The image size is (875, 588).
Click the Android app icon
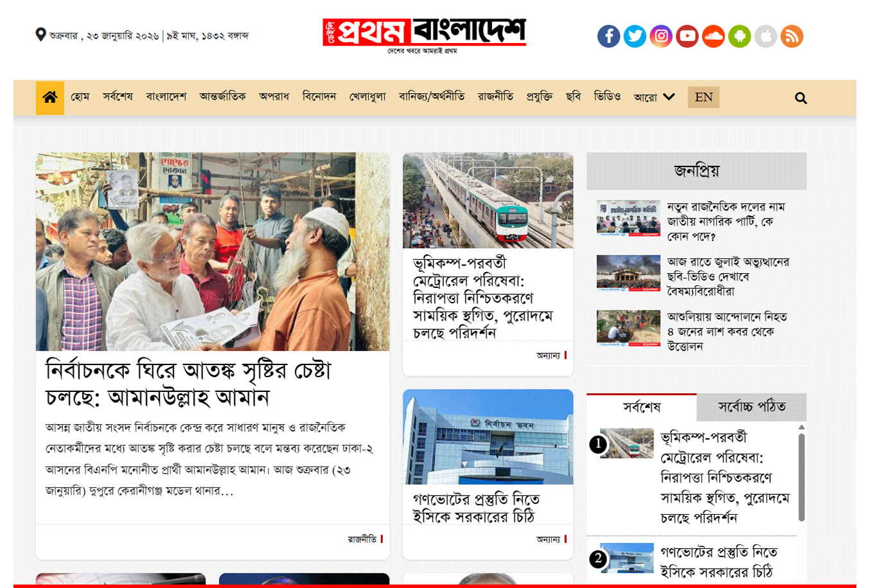tap(739, 36)
